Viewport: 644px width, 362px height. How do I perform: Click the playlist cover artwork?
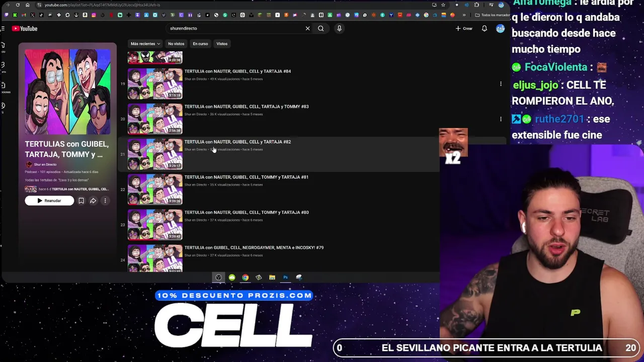[67, 92]
